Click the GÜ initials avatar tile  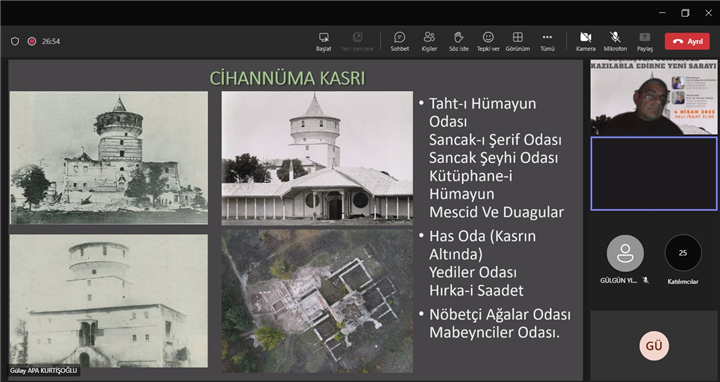(654, 346)
